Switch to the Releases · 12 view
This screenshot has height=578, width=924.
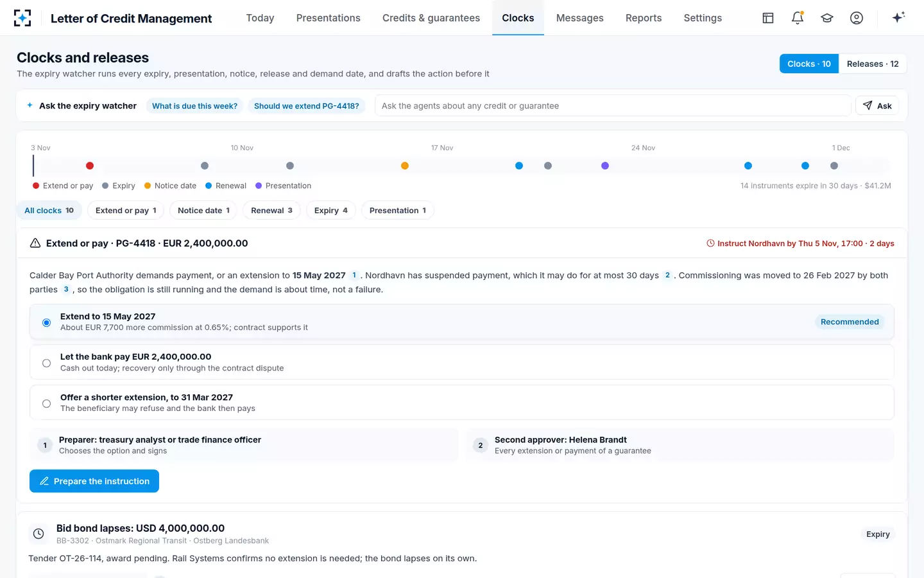(x=873, y=64)
